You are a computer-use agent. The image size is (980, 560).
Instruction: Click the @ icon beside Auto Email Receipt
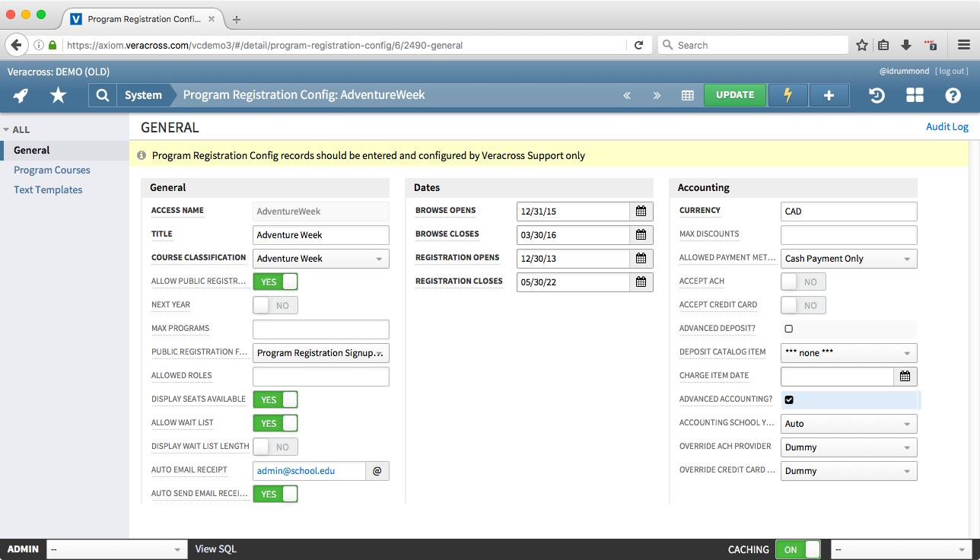point(377,470)
